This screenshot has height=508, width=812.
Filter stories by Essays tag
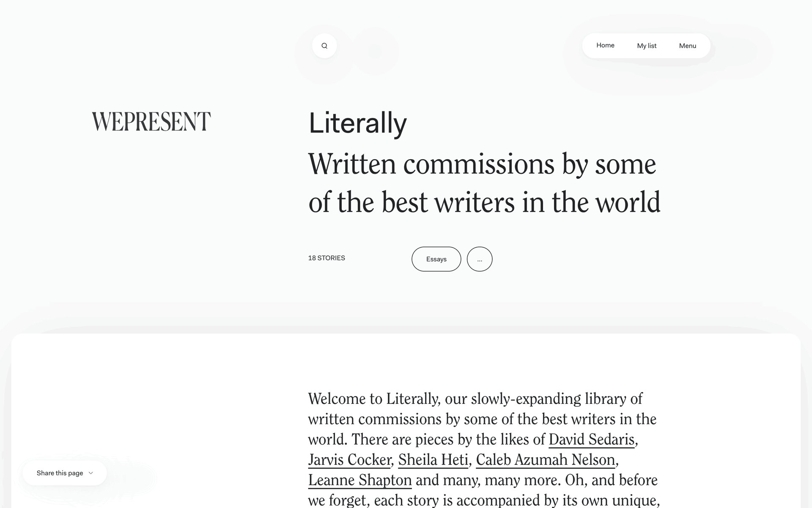[436, 259]
